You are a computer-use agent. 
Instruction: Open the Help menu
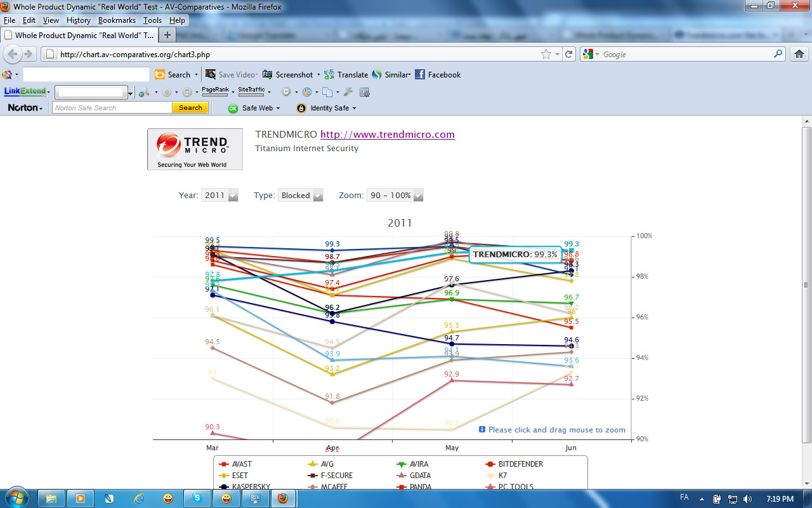(177, 20)
